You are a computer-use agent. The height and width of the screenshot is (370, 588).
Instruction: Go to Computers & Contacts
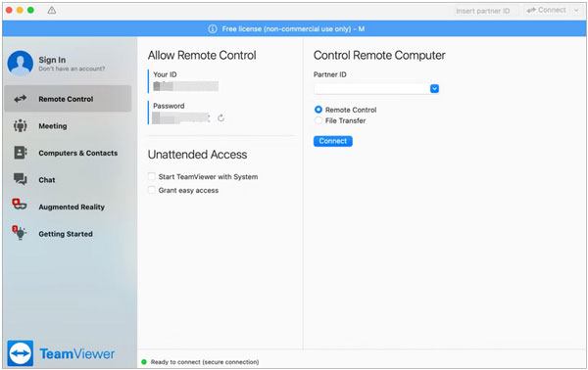click(x=68, y=153)
